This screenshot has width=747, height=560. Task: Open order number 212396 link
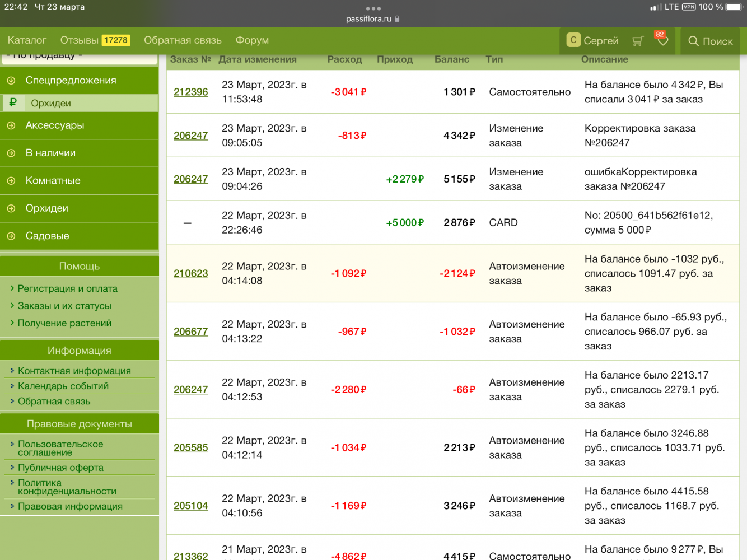[x=190, y=92]
